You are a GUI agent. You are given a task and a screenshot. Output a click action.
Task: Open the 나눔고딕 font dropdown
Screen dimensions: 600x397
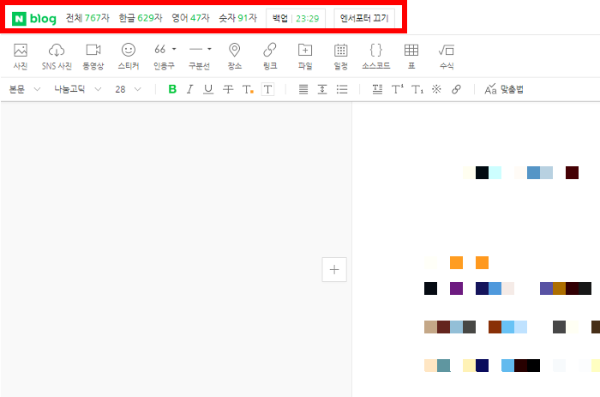click(x=77, y=89)
